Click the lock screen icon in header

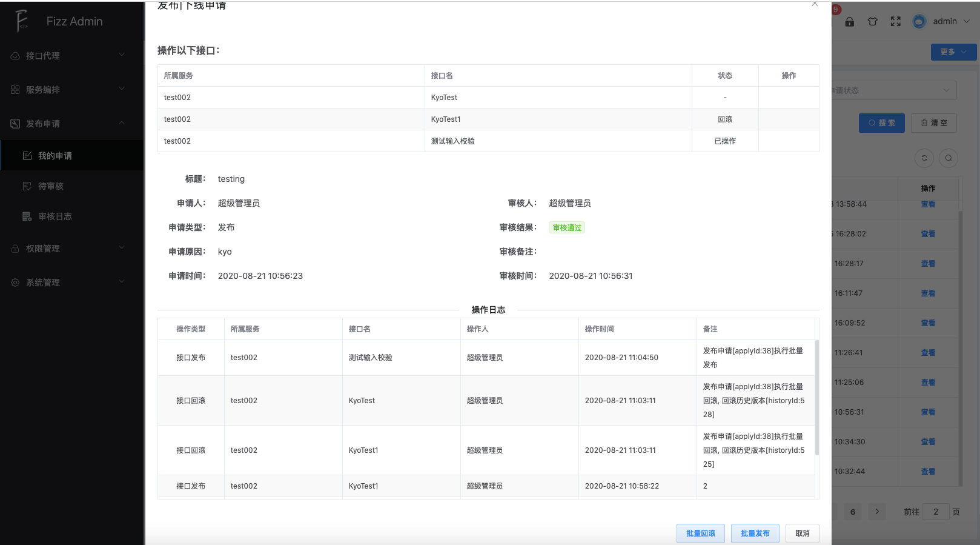tap(850, 22)
